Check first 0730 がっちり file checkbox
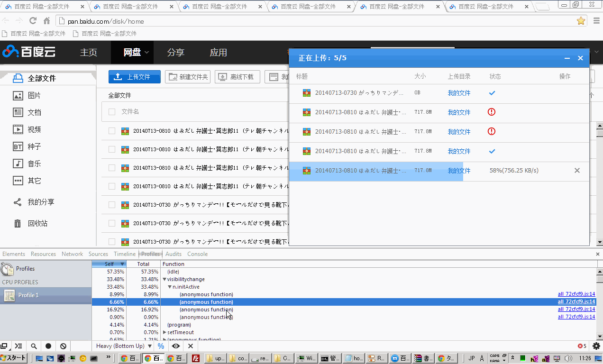Viewport: 603px width, 364px height. (x=112, y=205)
